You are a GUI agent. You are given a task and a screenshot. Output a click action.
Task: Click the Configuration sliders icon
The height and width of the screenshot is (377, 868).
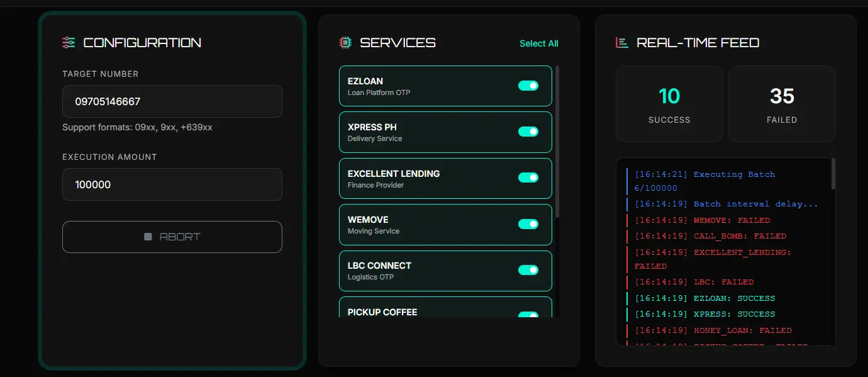click(x=69, y=43)
